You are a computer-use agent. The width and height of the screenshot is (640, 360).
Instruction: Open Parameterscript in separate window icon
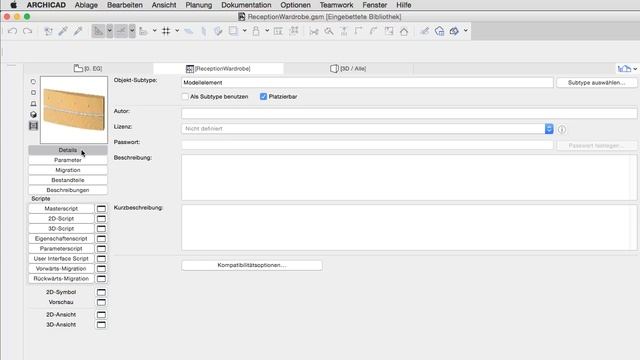101,249
